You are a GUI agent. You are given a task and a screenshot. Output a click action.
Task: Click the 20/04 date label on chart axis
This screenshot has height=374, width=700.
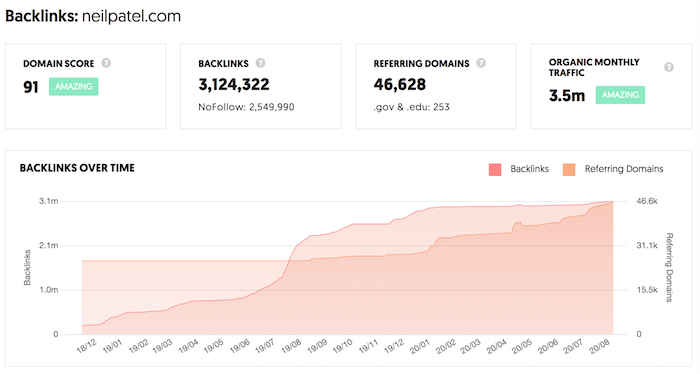click(496, 346)
